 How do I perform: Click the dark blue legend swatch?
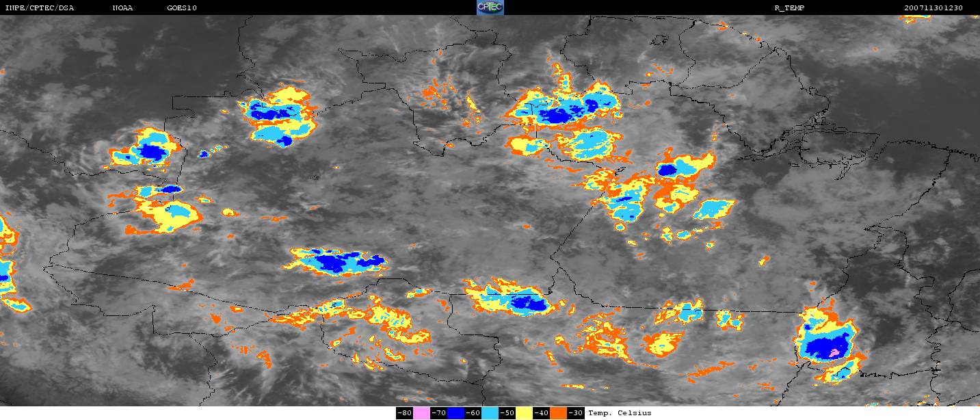[x=455, y=412]
